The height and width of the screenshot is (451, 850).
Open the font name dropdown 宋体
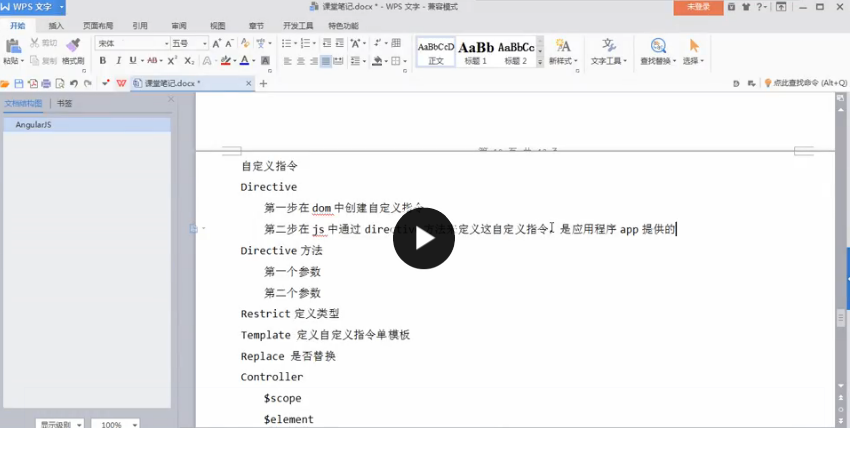(x=166, y=43)
